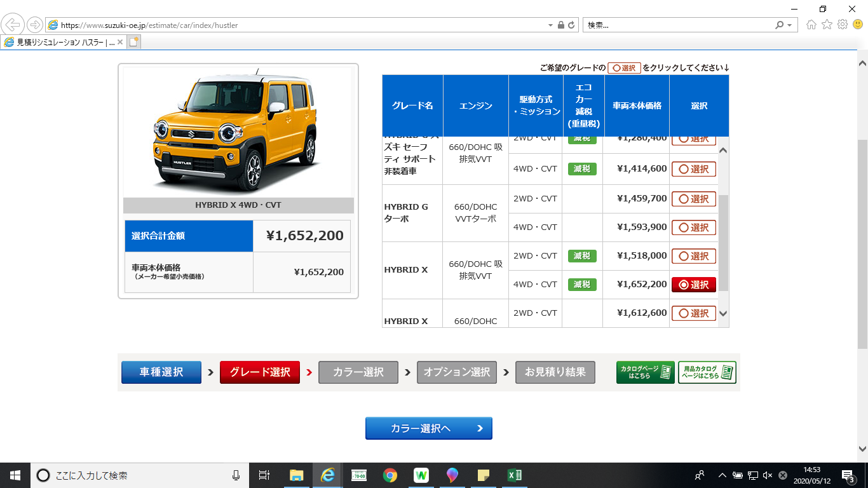Click the grade table scroll up arrow

point(723,150)
